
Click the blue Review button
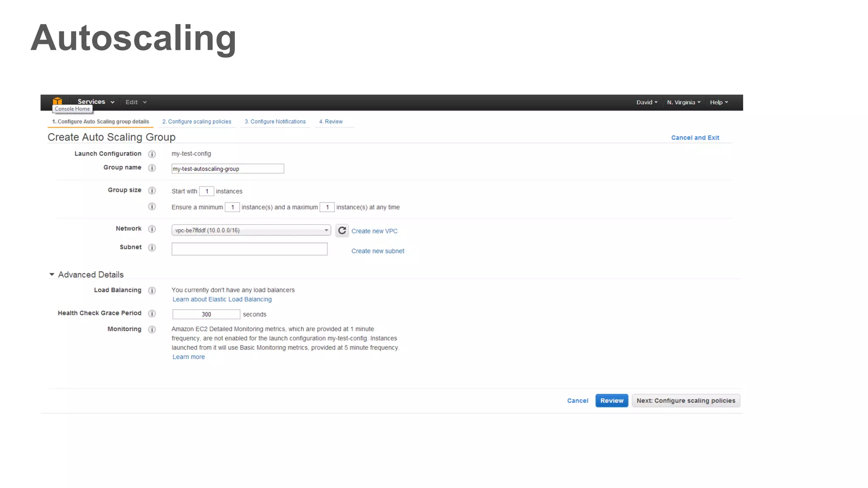tap(612, 401)
